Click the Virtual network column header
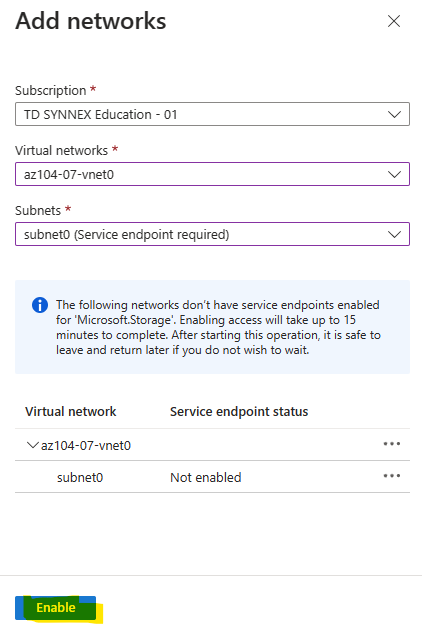The width and height of the screenshot is (422, 628). point(70,411)
